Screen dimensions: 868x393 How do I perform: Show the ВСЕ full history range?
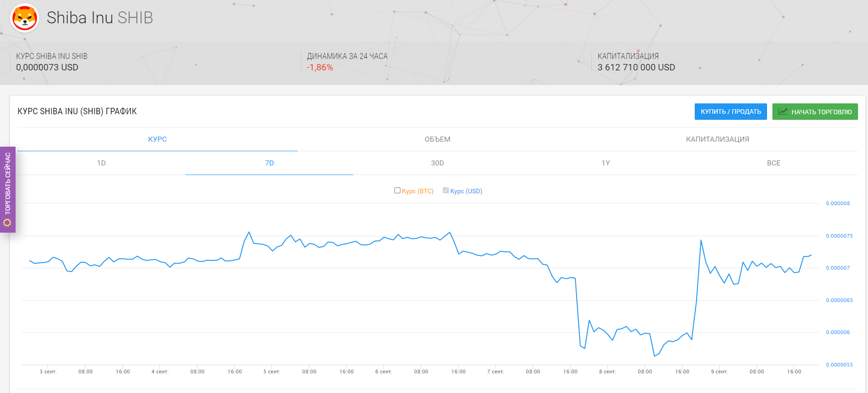click(x=773, y=163)
